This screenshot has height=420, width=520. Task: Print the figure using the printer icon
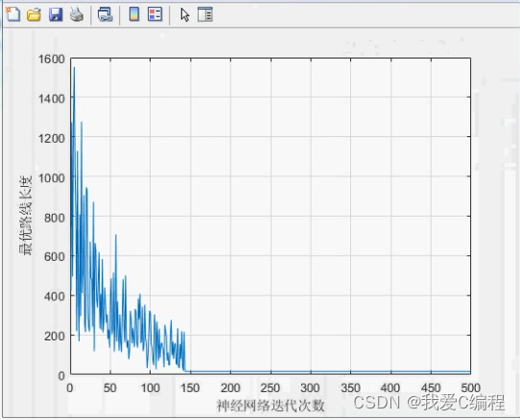[77, 14]
